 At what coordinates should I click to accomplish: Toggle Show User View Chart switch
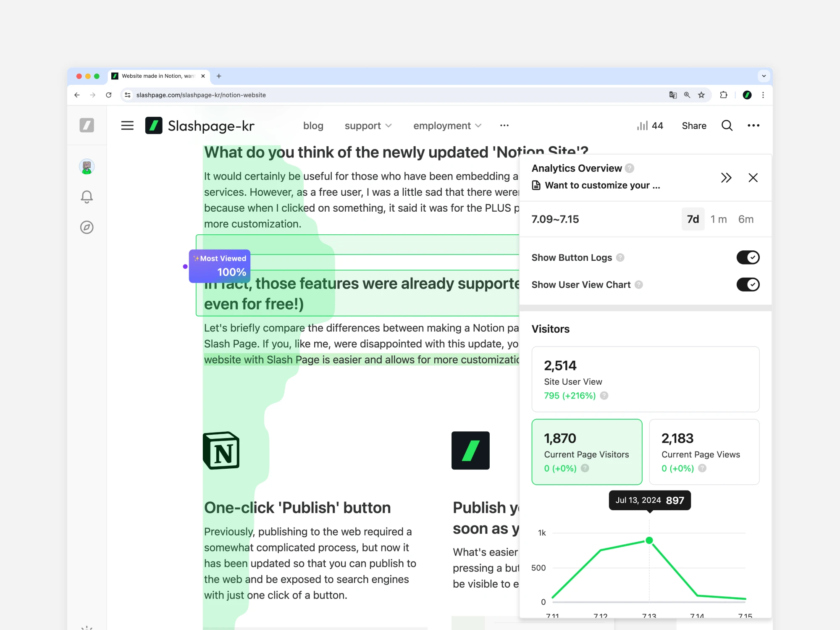coord(748,285)
